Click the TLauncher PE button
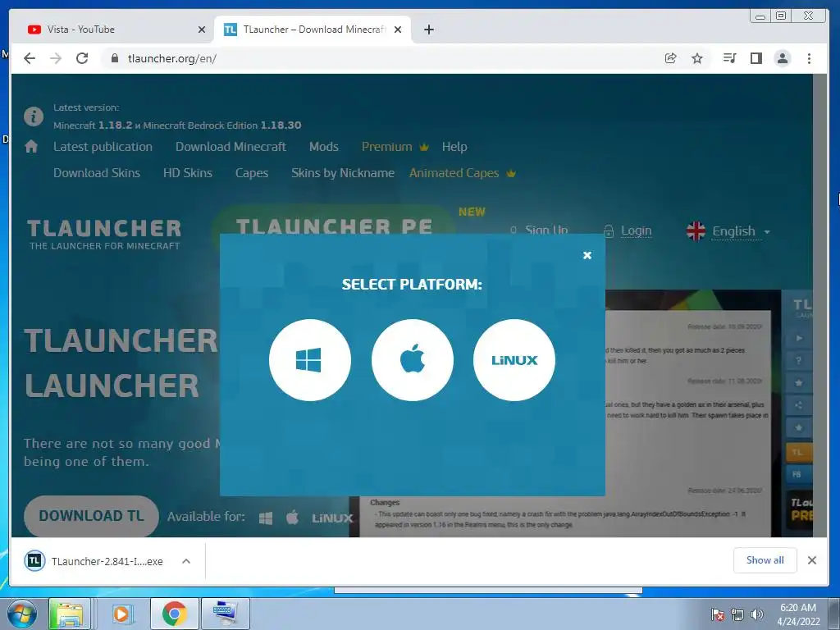The height and width of the screenshot is (630, 840). pos(335,221)
